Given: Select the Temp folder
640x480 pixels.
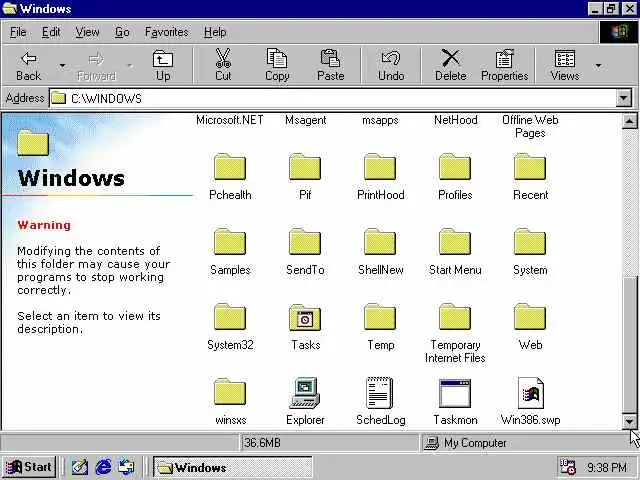Looking at the screenshot, I should 380,327.
